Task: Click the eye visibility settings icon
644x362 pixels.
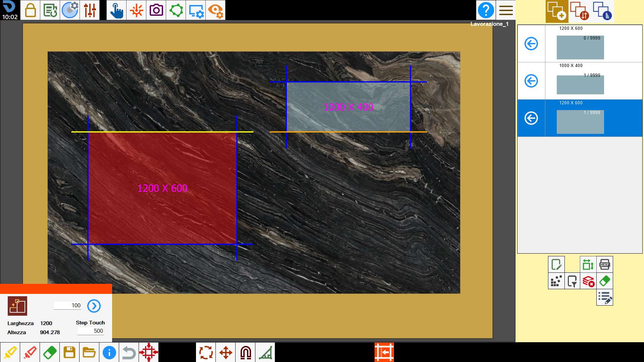Action: 215,10
